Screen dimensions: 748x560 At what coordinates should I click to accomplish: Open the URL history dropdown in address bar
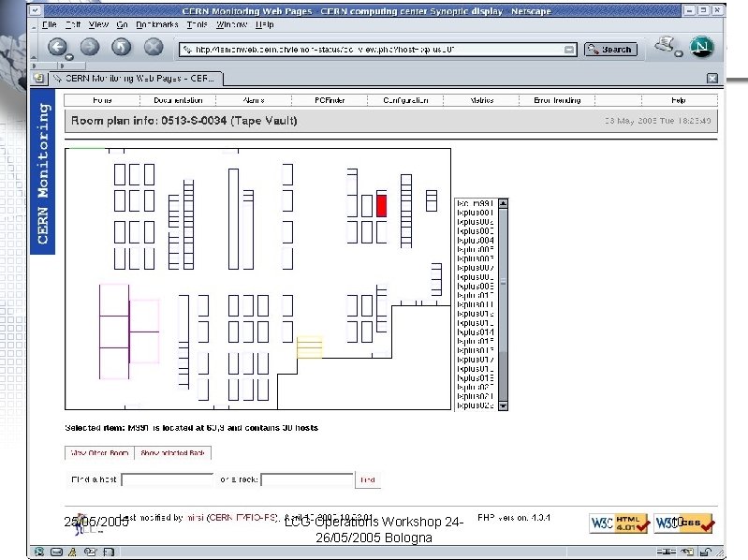(569, 49)
